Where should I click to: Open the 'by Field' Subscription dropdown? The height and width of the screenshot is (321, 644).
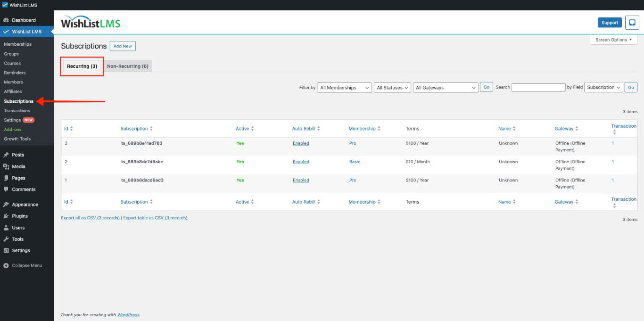[x=603, y=87]
